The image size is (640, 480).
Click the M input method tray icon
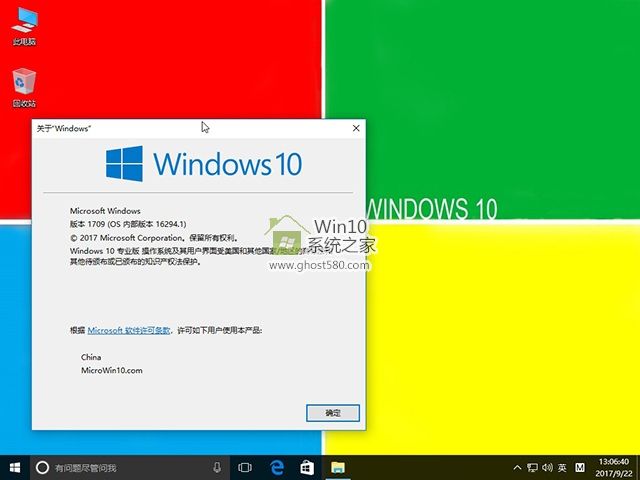[x=580, y=467]
